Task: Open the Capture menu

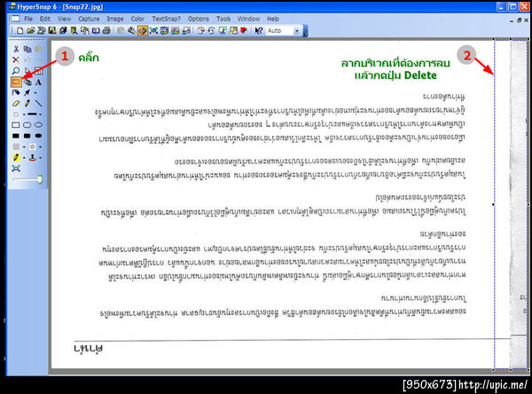Action: [x=89, y=19]
